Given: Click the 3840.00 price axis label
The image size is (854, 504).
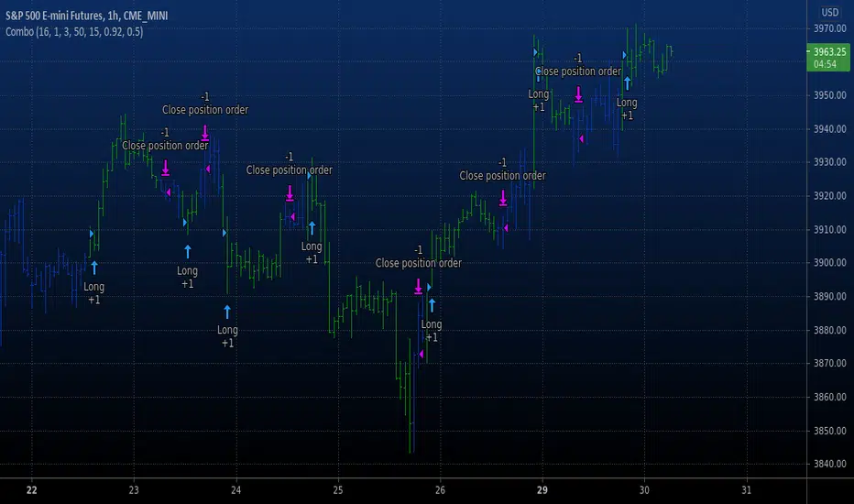Looking at the screenshot, I should coord(830,465).
